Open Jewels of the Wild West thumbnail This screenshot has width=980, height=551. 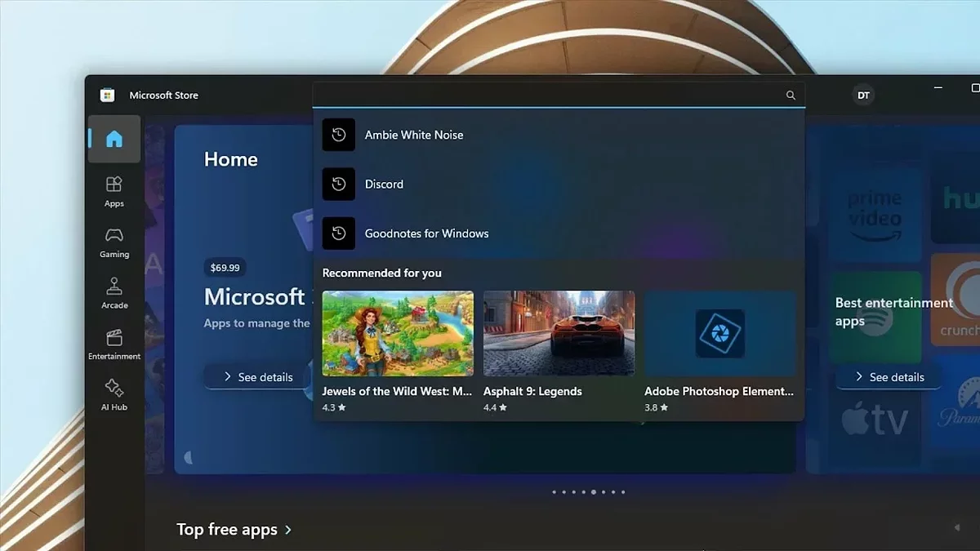[398, 333]
